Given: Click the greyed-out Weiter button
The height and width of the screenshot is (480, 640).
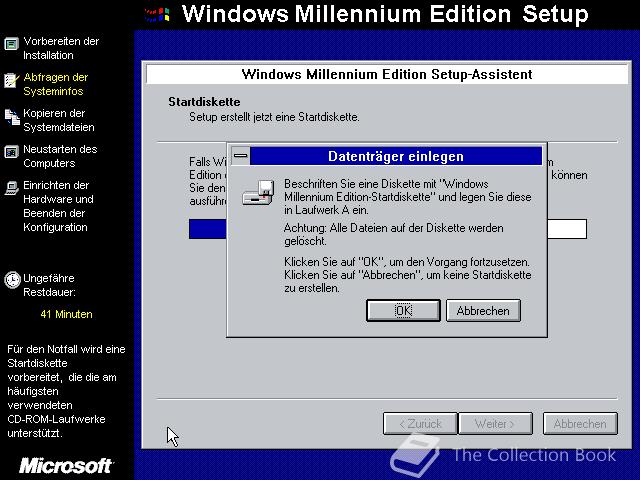Looking at the screenshot, I should click(496, 424).
